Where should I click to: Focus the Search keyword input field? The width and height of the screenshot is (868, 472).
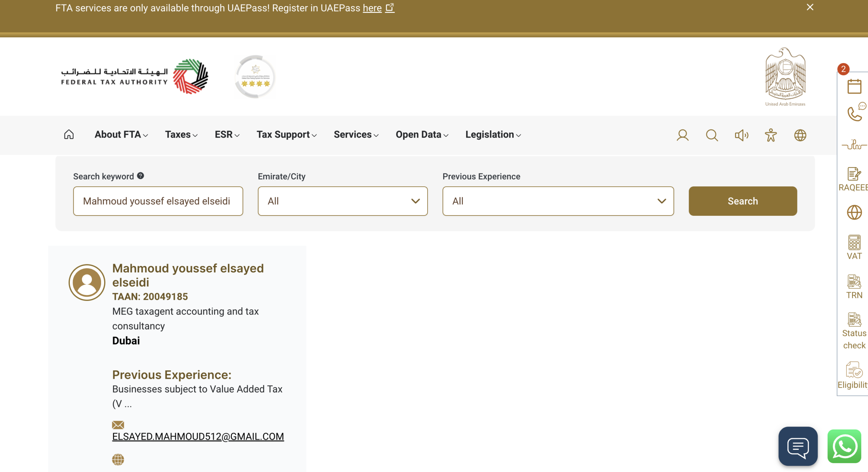point(158,201)
